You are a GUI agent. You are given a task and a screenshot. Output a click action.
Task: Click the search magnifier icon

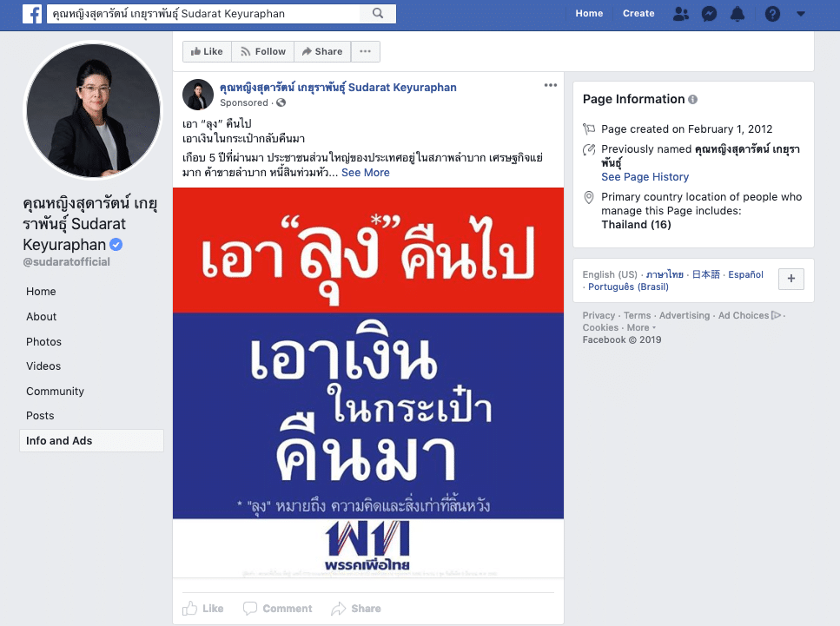378,14
